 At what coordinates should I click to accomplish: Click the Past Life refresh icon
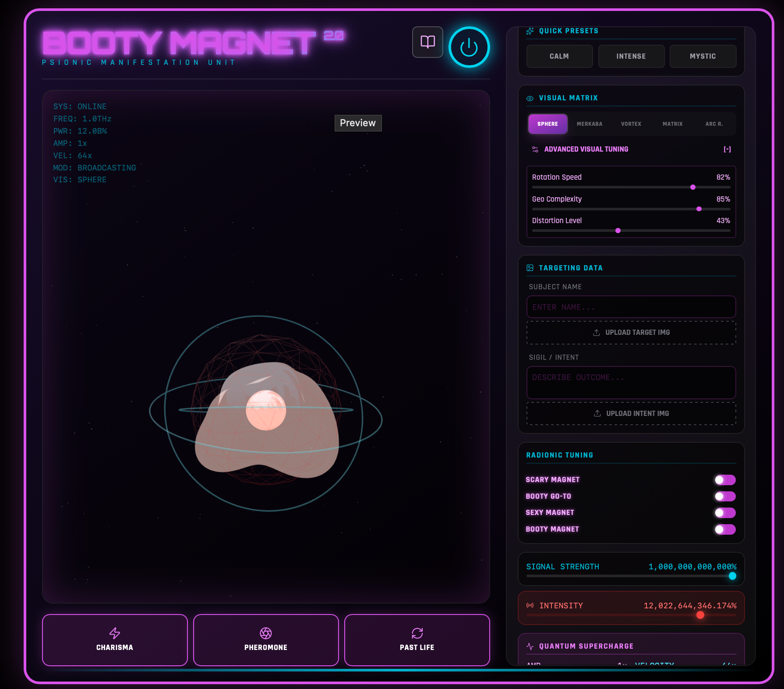pyautogui.click(x=417, y=633)
